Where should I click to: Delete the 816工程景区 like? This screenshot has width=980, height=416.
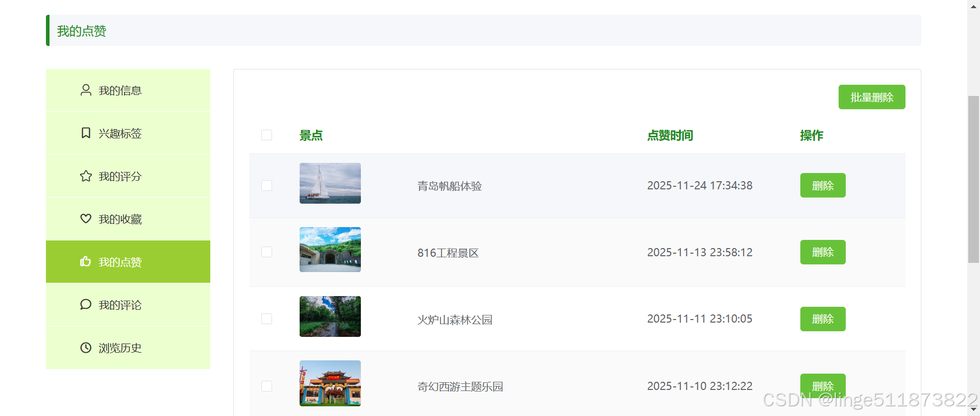[x=823, y=252]
